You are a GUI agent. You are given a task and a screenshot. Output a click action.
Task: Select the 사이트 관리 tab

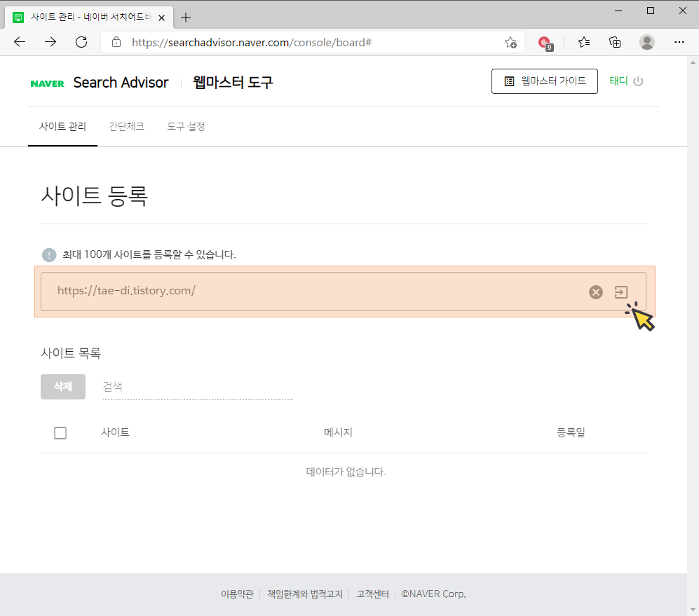pos(62,127)
